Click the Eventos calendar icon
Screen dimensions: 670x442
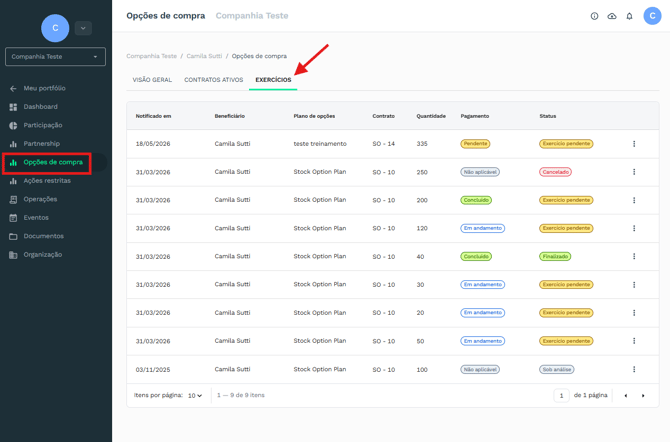(13, 218)
